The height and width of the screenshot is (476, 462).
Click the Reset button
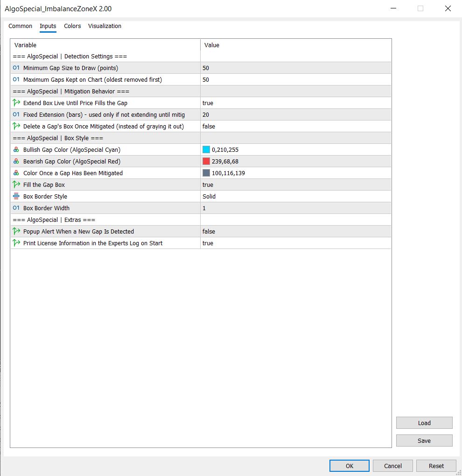[436, 466]
